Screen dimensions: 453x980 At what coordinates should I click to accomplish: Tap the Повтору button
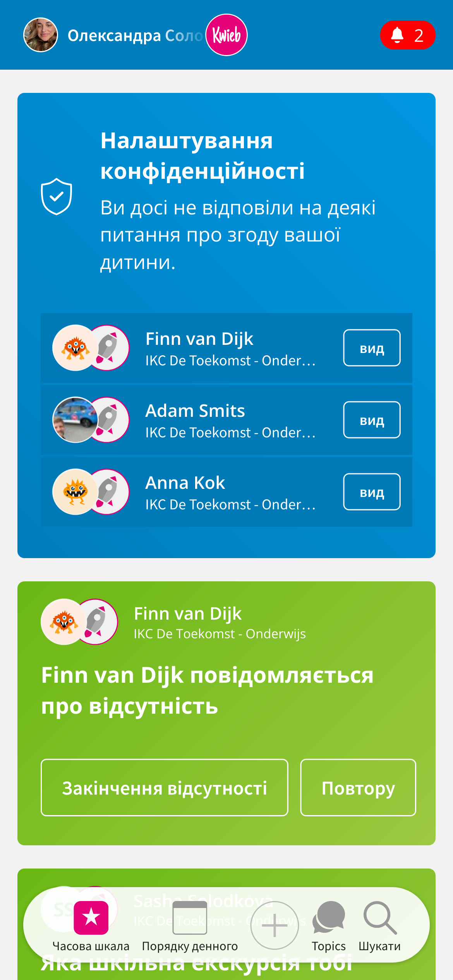pos(358,788)
